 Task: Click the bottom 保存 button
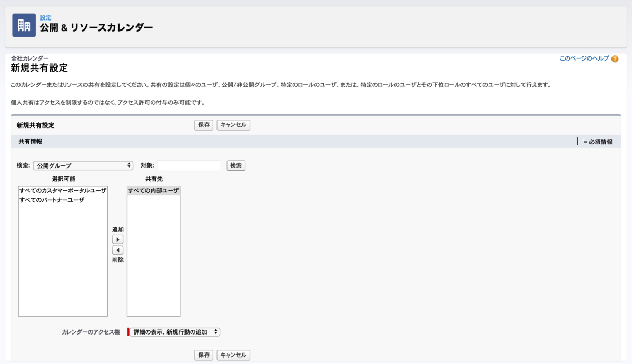click(204, 355)
